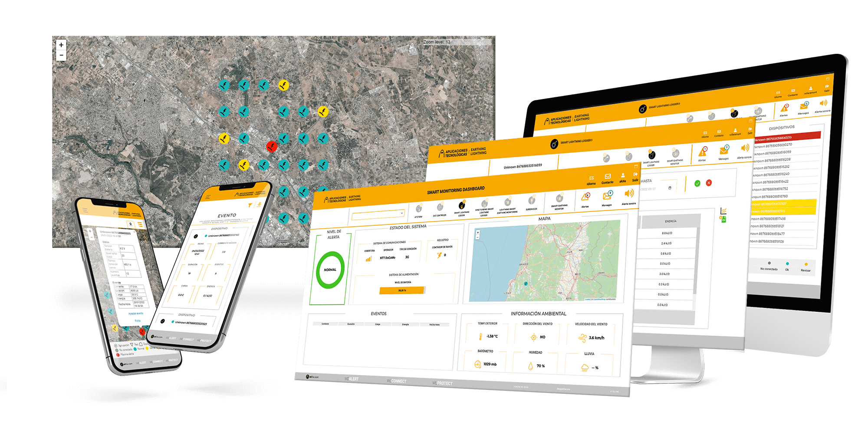The height and width of the screenshot is (432, 868).
Task: Zoom out on the satellite map
Action: tap(61, 55)
